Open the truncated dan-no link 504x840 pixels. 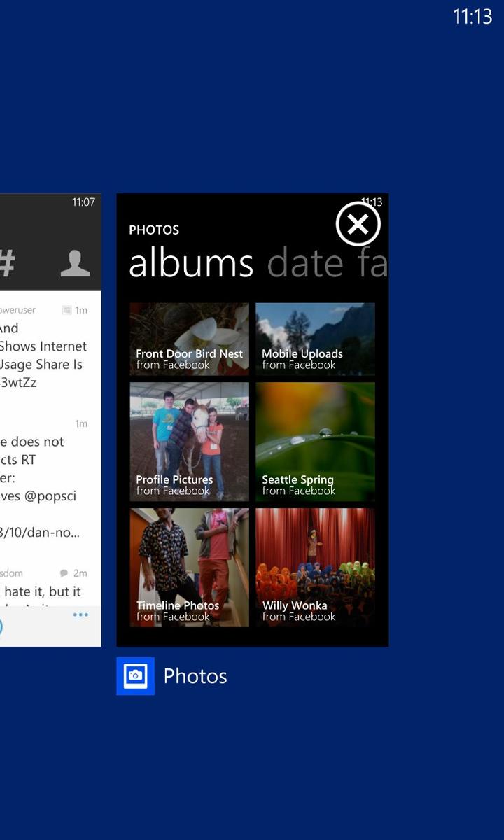[40, 533]
